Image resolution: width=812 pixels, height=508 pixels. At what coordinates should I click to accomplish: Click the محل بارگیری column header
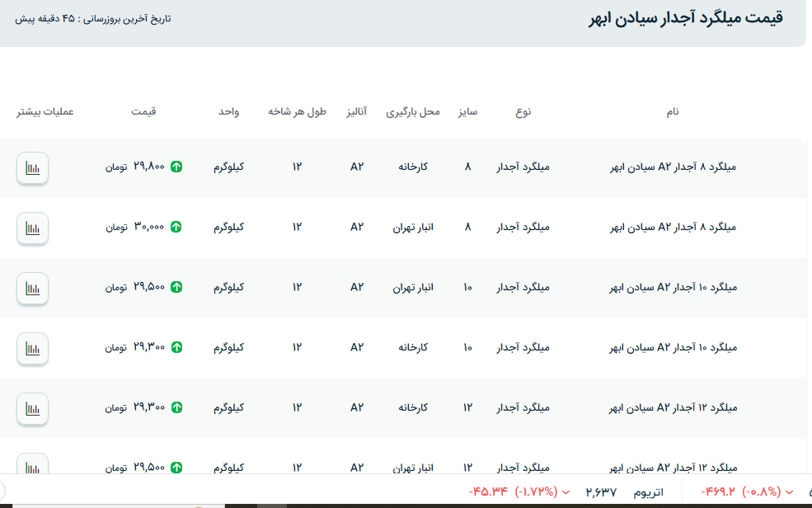click(x=413, y=111)
